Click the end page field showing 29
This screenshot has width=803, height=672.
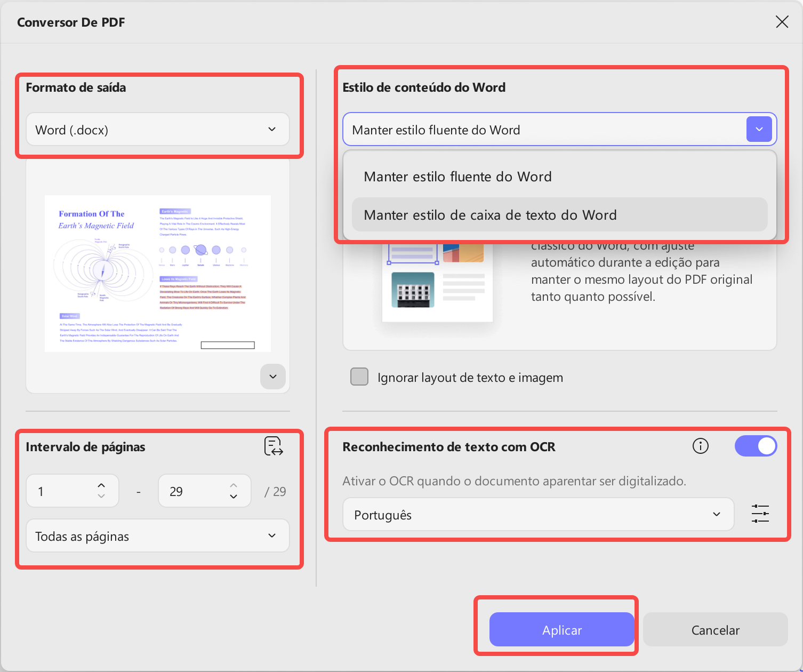tap(205, 491)
